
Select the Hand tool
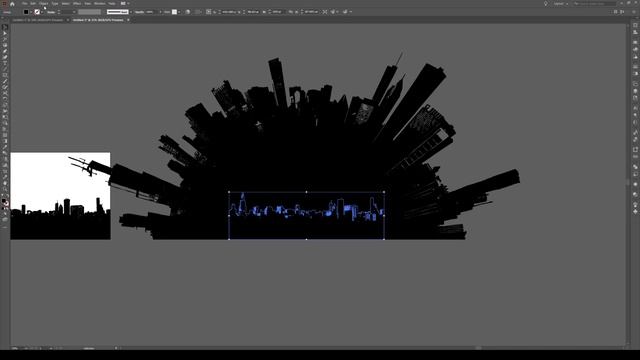click(x=5, y=183)
